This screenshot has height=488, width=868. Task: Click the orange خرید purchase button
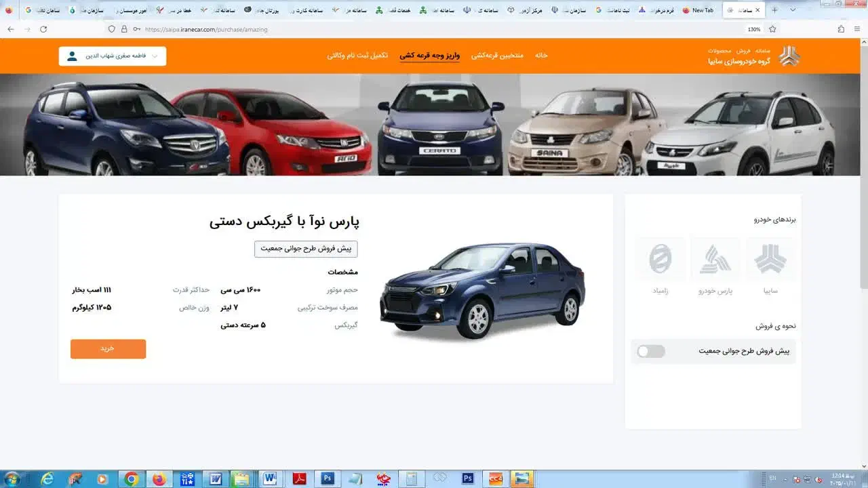pyautogui.click(x=108, y=348)
